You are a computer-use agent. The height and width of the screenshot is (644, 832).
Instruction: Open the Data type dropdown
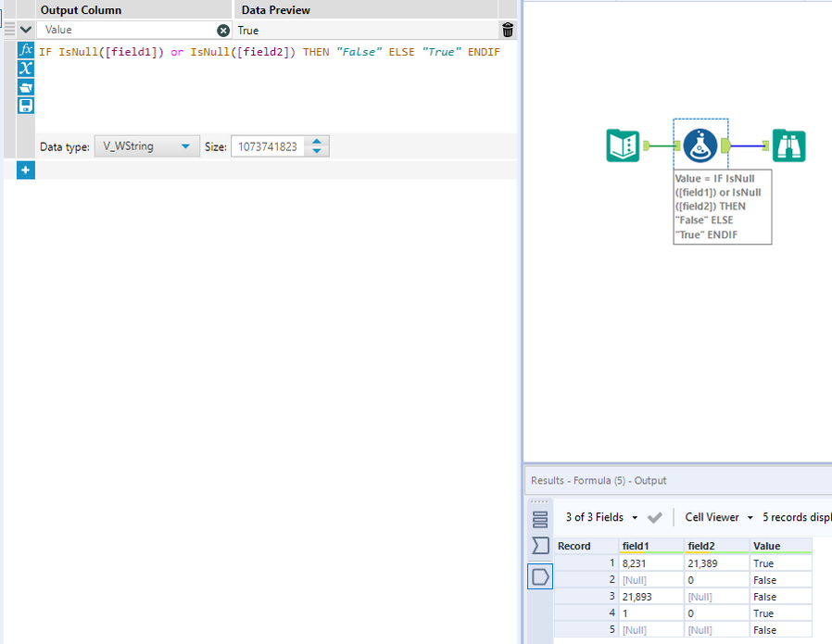[146, 146]
